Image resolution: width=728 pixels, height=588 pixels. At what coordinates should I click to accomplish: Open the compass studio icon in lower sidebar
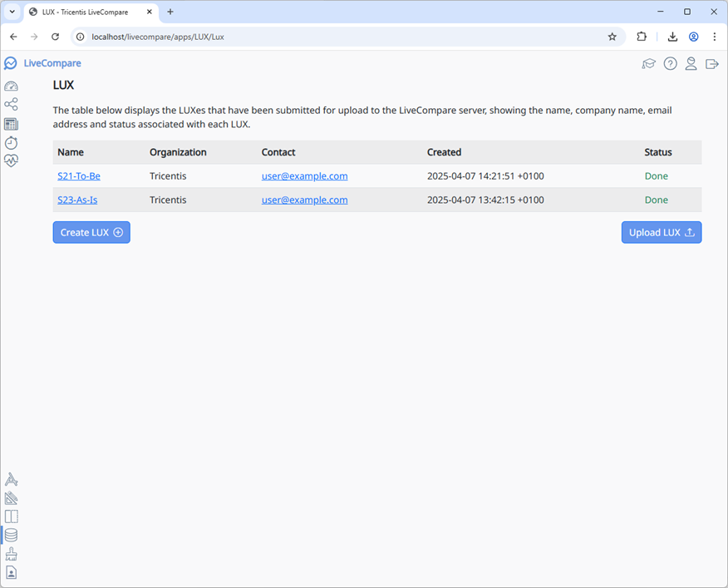click(11, 479)
